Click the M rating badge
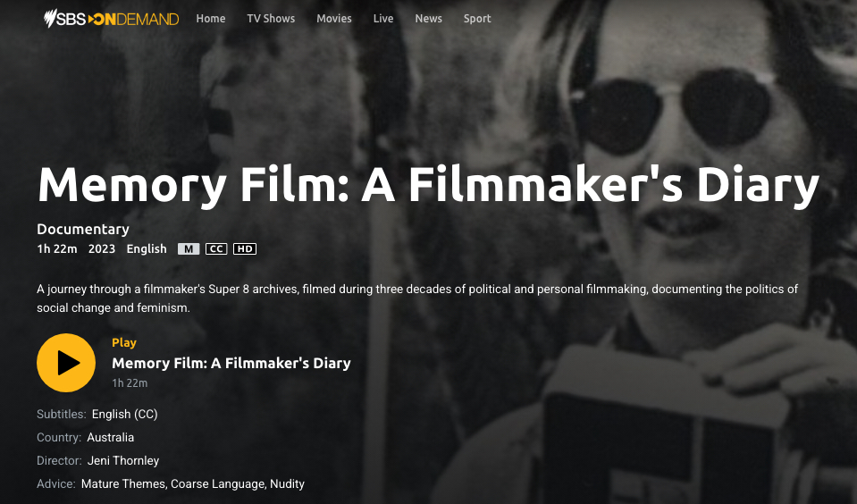This screenshot has width=857, height=504. (189, 249)
